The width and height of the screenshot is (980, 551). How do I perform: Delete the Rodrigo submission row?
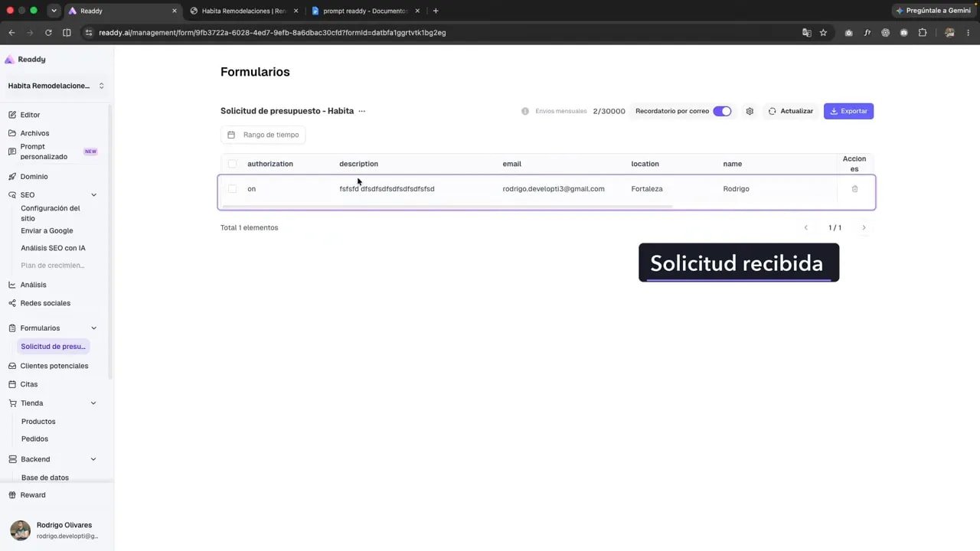coord(855,189)
